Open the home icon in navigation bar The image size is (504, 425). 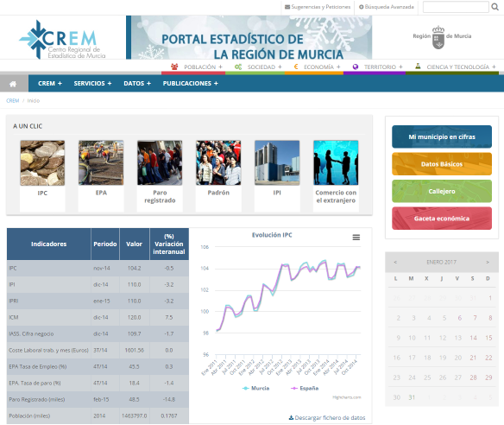click(x=13, y=84)
